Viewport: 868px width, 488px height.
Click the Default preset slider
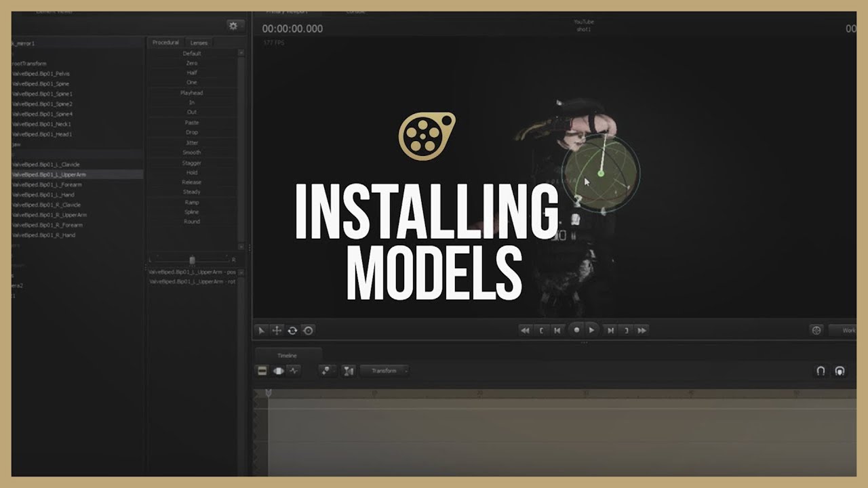coord(192,53)
